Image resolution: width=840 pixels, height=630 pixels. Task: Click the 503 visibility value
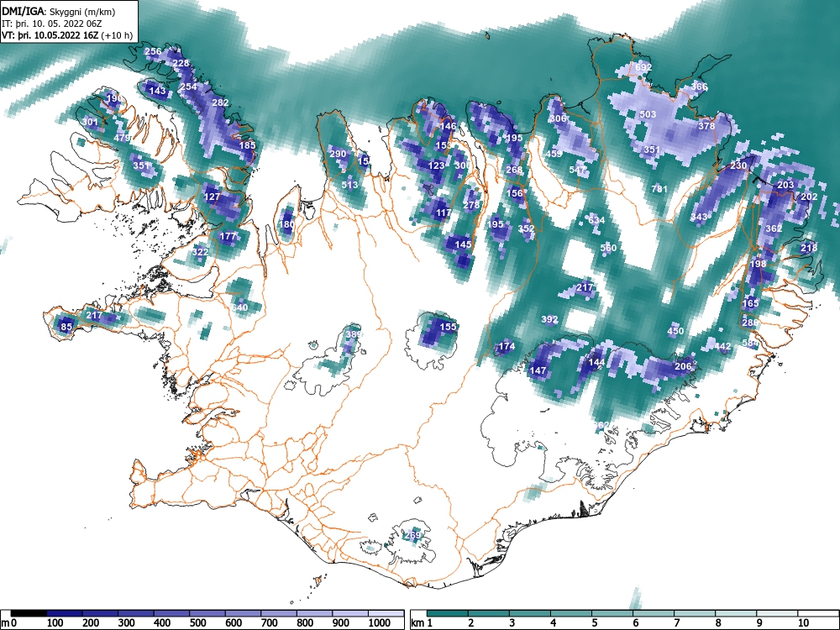[x=648, y=114]
